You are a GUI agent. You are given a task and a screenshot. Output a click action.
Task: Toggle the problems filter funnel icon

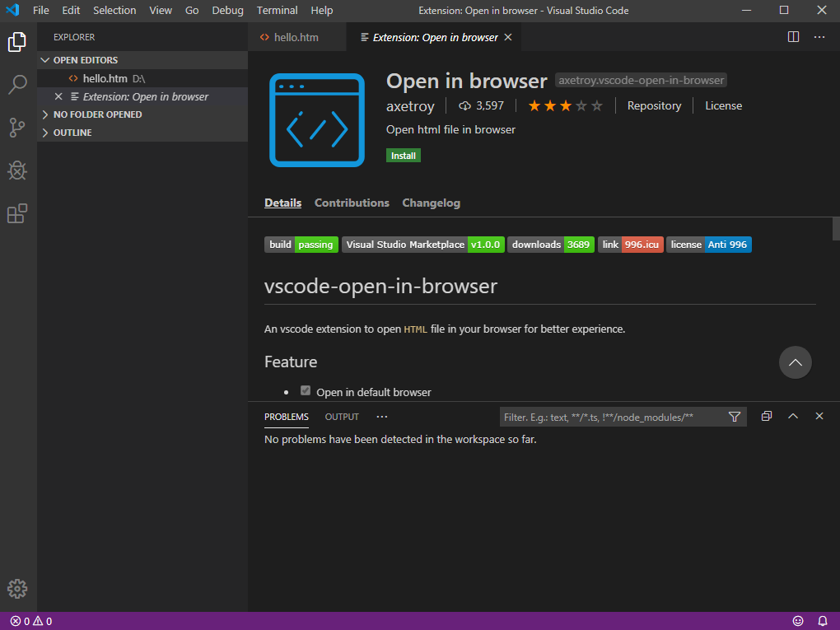735,417
